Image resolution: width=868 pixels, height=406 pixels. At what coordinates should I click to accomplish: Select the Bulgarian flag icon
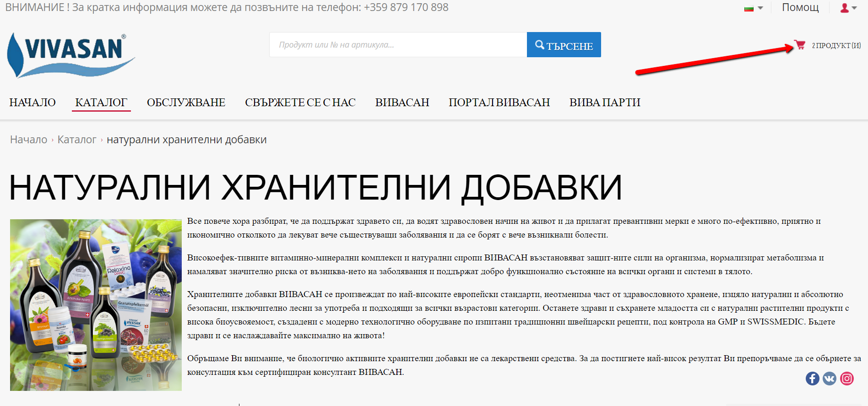tap(749, 8)
